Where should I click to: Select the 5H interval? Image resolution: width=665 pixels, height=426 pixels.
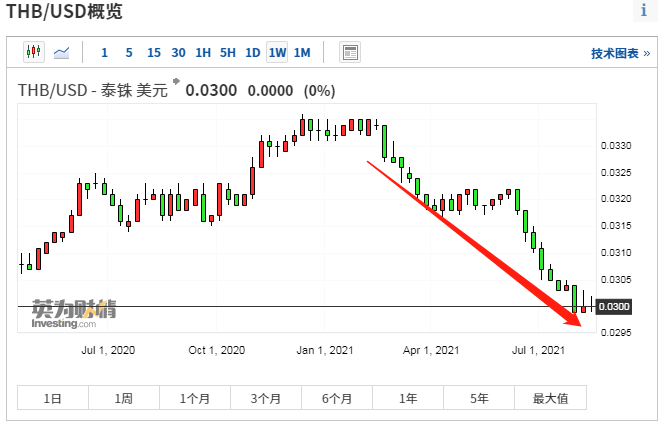[228, 53]
